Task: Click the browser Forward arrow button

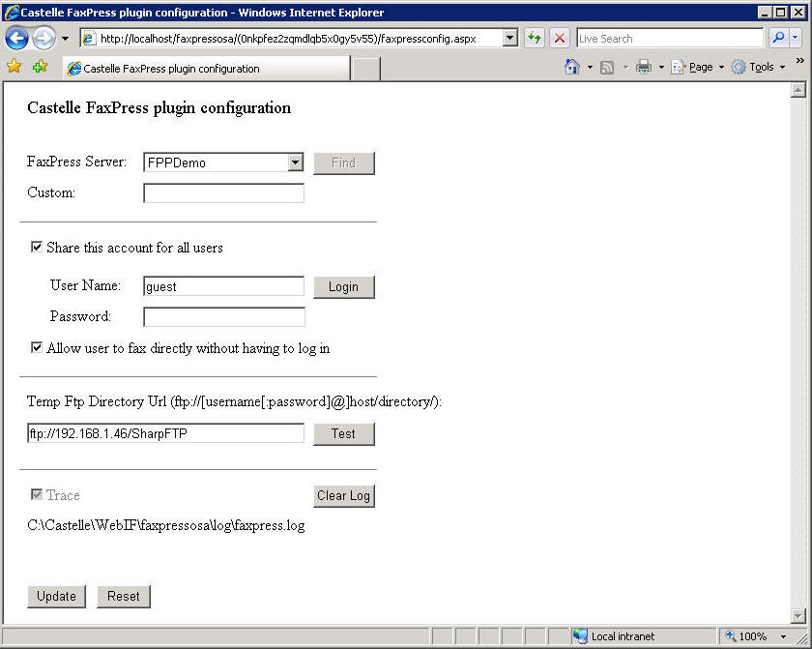Action: point(43,38)
